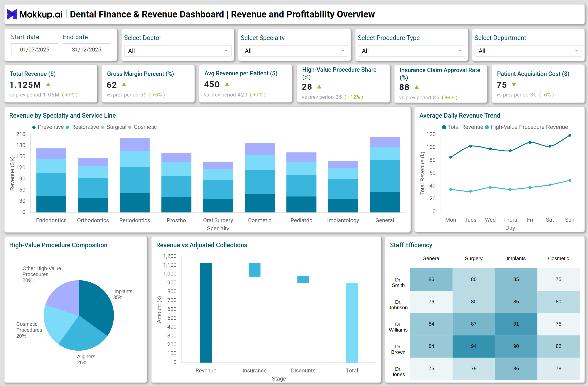
Task: Click the Start date field 01/07/2025
Action: click(35, 50)
